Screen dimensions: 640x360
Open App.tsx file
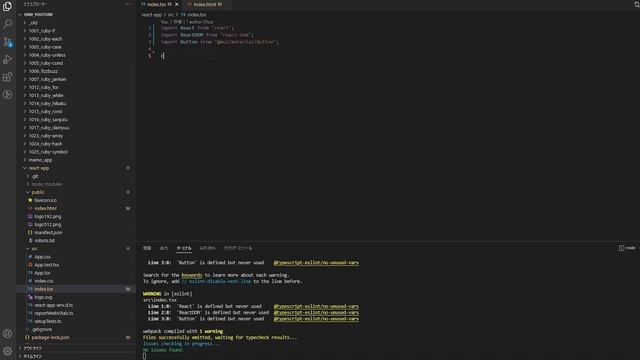[x=42, y=273]
